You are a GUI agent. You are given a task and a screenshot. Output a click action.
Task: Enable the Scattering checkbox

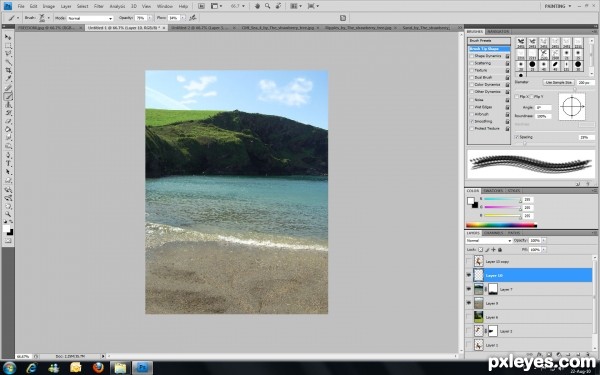coord(472,63)
